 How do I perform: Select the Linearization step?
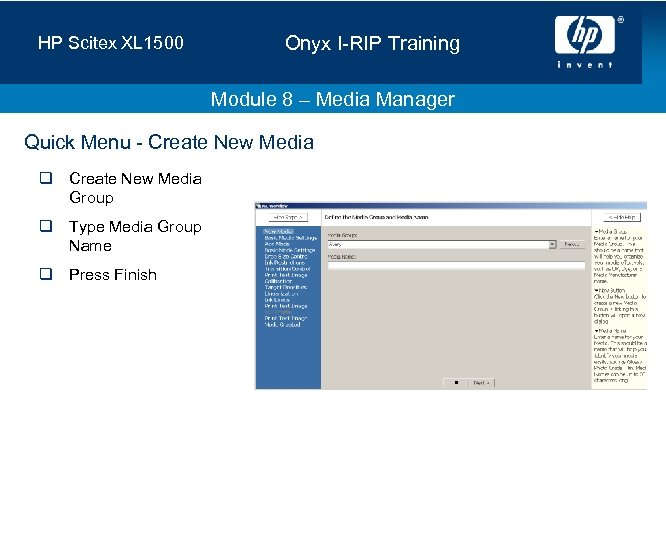click(x=281, y=293)
